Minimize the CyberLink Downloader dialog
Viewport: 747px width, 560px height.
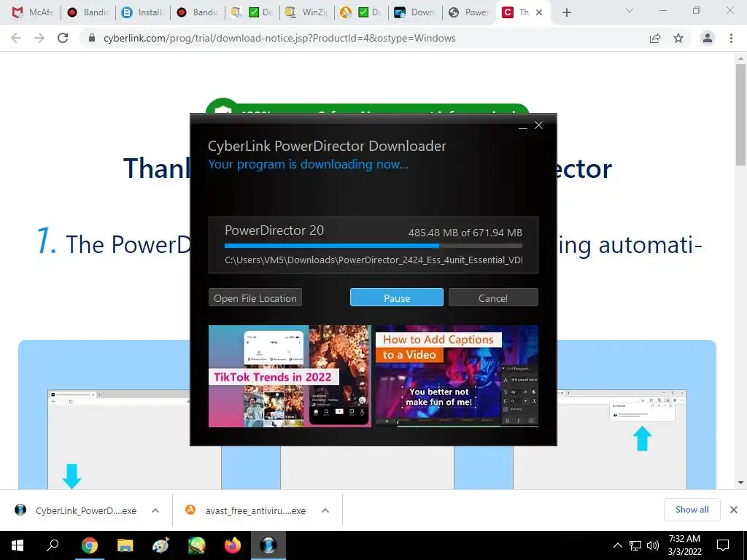coord(522,126)
